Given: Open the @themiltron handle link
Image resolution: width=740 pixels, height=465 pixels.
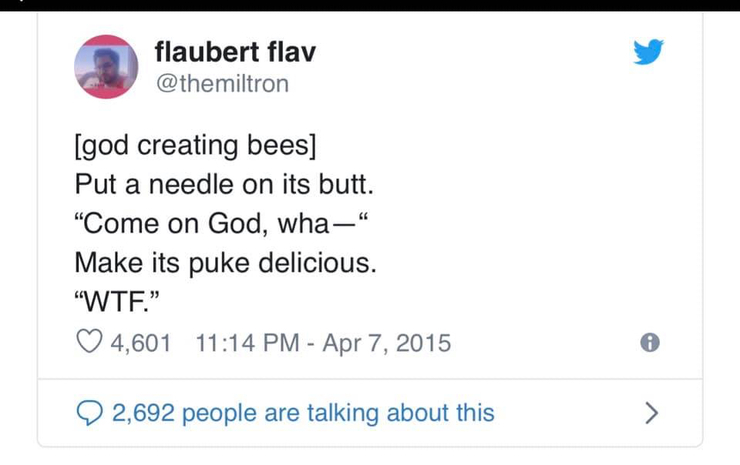Looking at the screenshot, I should coord(222,84).
